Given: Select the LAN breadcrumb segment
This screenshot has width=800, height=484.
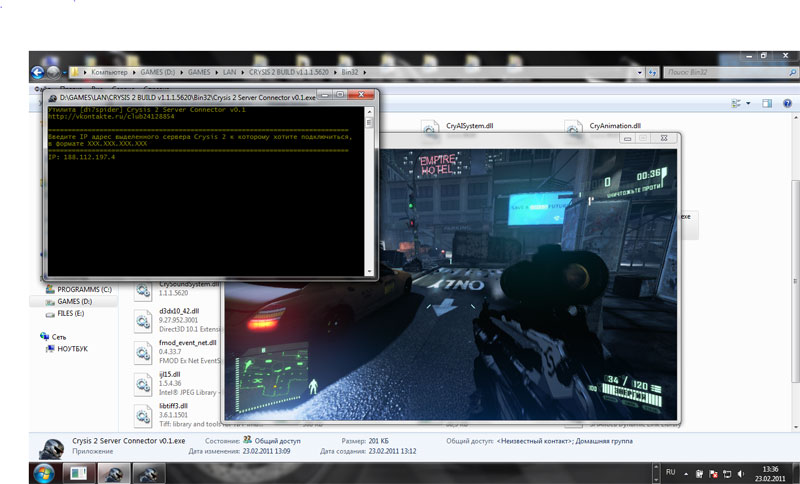Looking at the screenshot, I should (230, 72).
